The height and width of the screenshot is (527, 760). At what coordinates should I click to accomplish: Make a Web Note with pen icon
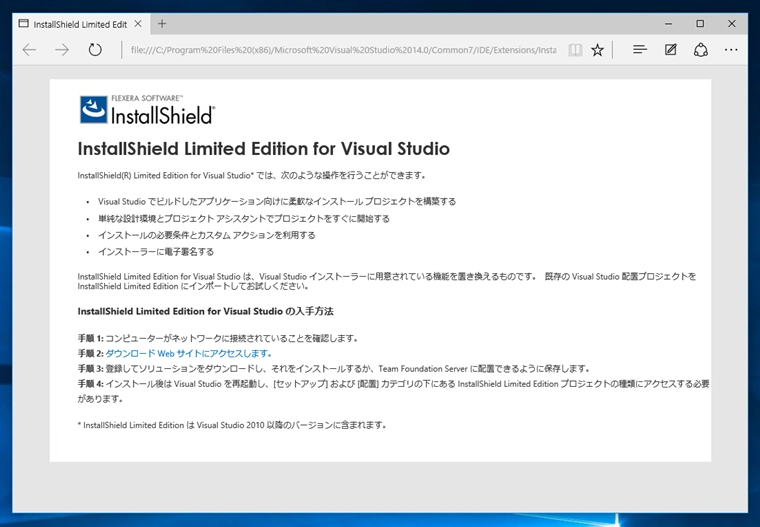670,49
